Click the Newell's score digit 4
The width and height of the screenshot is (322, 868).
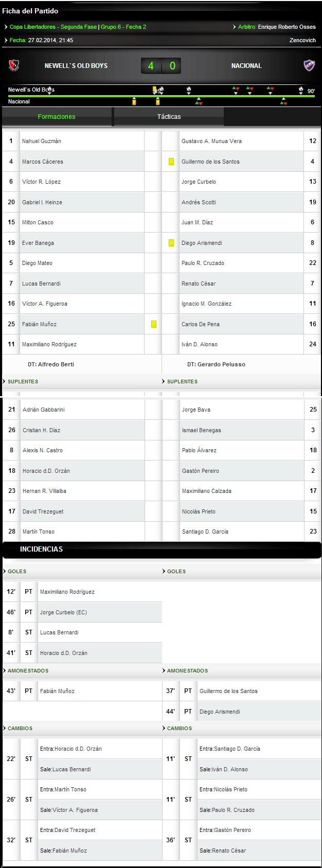click(151, 66)
